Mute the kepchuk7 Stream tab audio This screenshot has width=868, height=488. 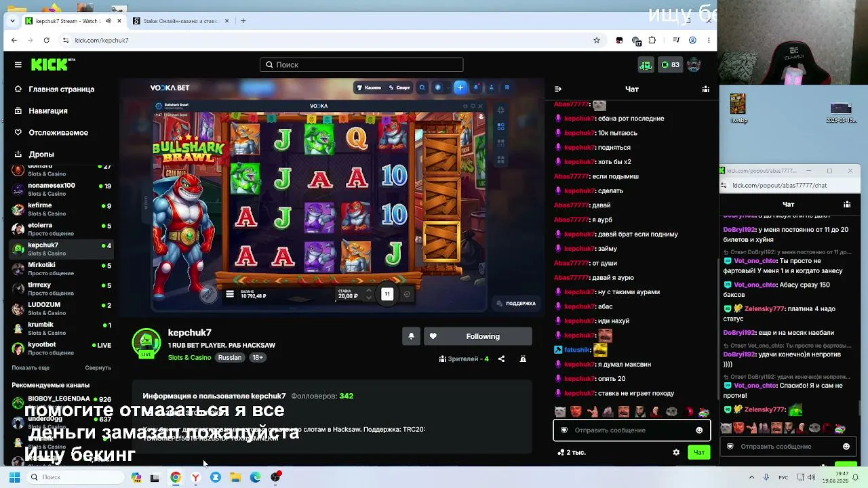(108, 21)
